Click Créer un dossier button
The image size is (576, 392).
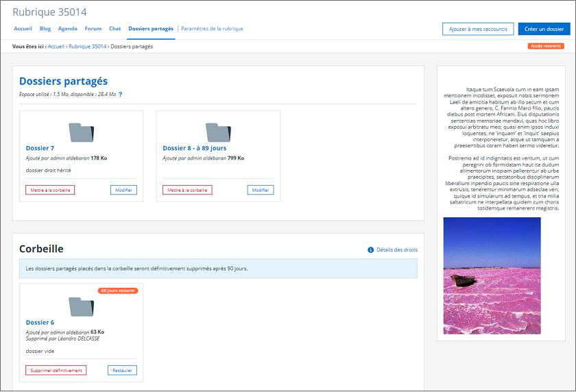click(544, 29)
